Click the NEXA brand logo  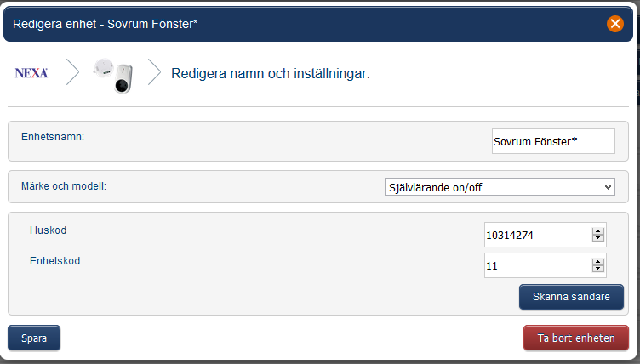31,73
